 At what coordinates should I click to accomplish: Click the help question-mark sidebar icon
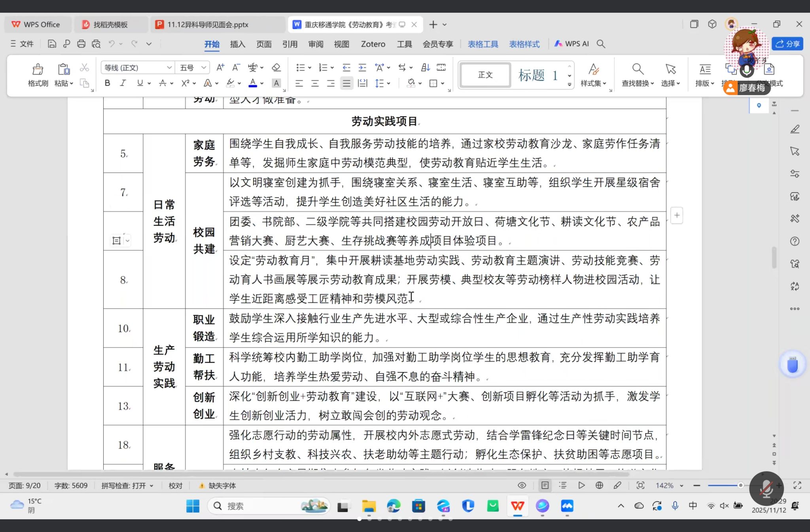795,241
